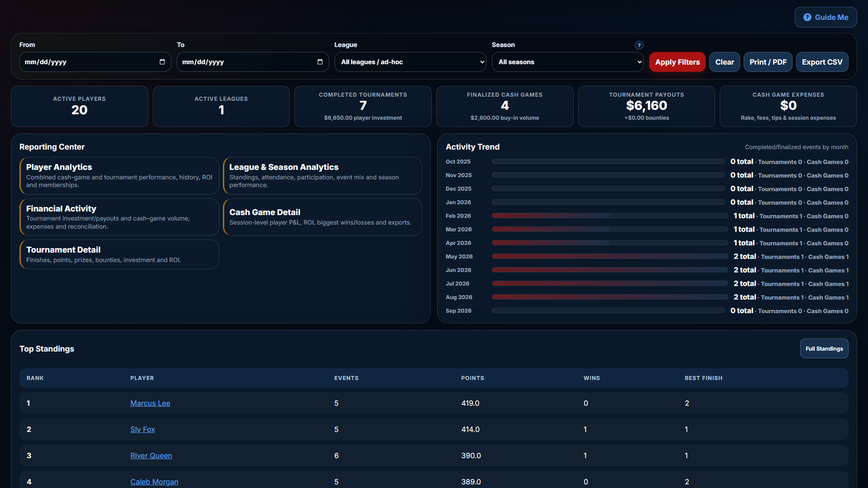This screenshot has width=868, height=488.
Task: Click River Queen's events count 6
Action: [x=336, y=455]
